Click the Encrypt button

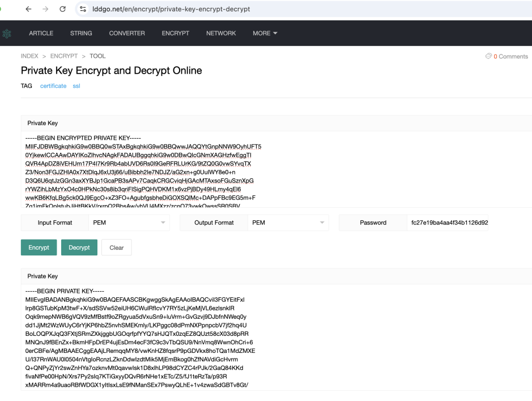(x=39, y=248)
